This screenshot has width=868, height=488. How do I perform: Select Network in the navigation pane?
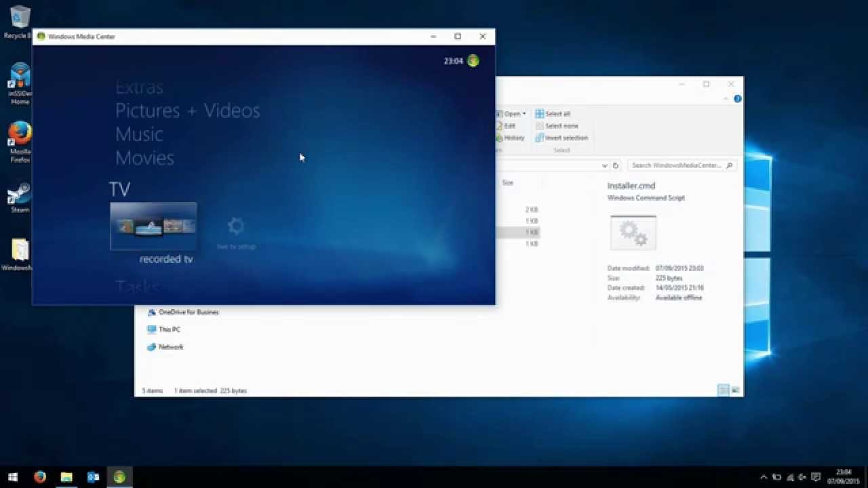pyautogui.click(x=165, y=347)
